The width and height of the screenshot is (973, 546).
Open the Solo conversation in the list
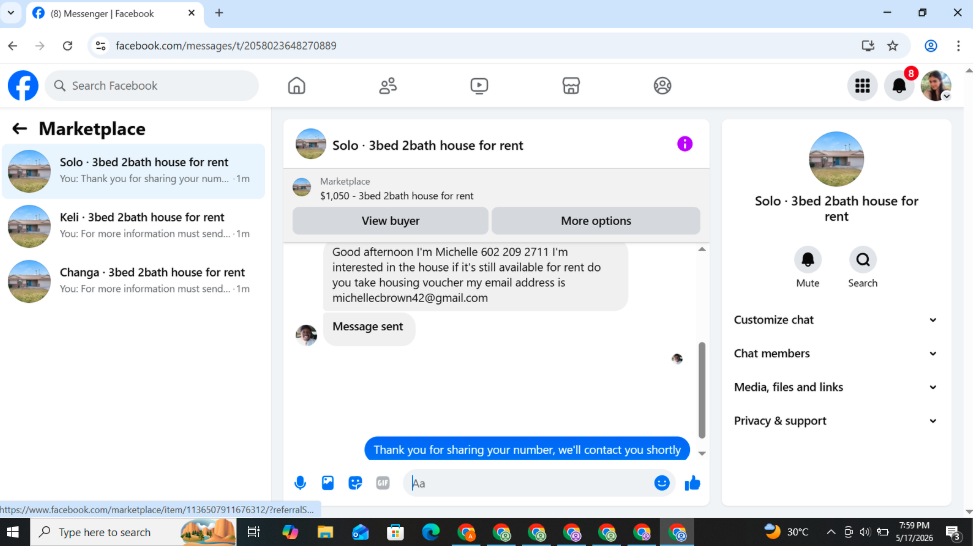point(133,171)
